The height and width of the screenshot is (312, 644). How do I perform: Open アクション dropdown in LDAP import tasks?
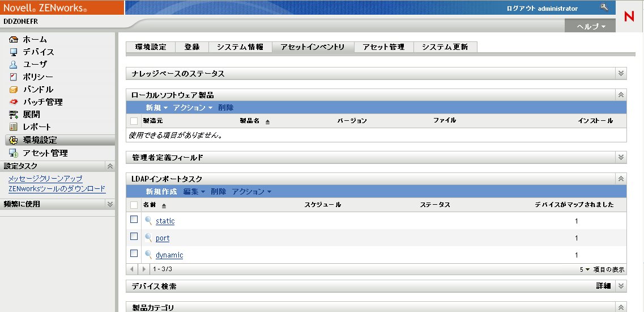[252, 192]
